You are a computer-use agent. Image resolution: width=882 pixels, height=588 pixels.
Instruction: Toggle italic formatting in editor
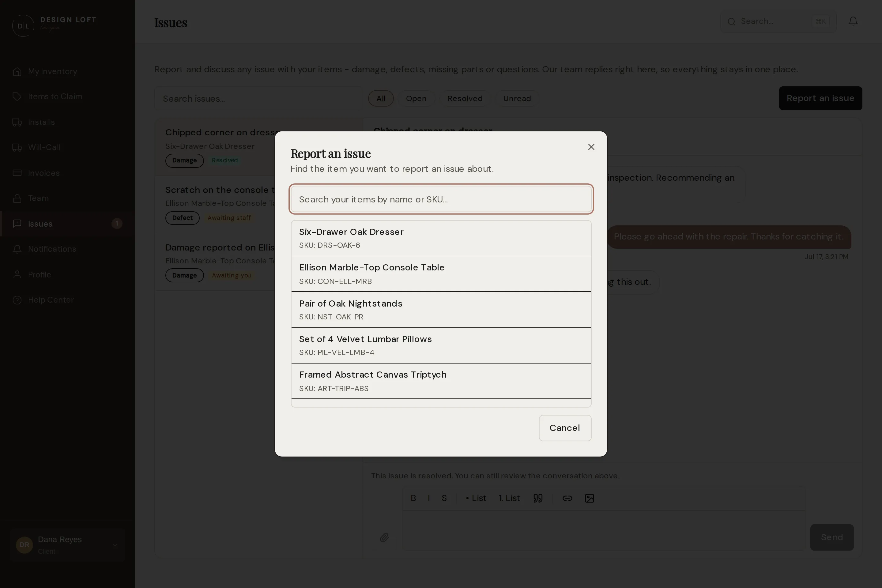click(429, 498)
